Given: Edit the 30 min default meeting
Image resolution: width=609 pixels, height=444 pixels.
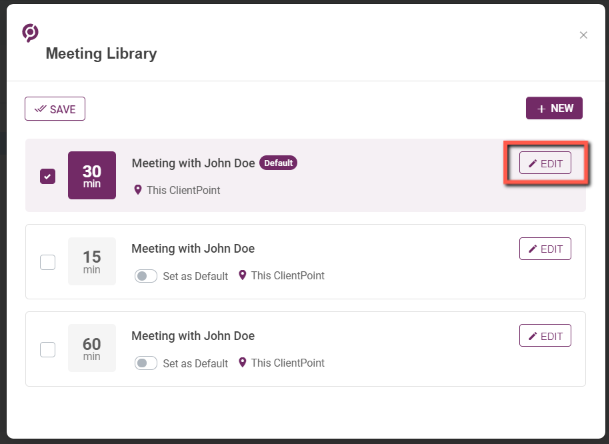Looking at the screenshot, I should pyautogui.click(x=545, y=163).
